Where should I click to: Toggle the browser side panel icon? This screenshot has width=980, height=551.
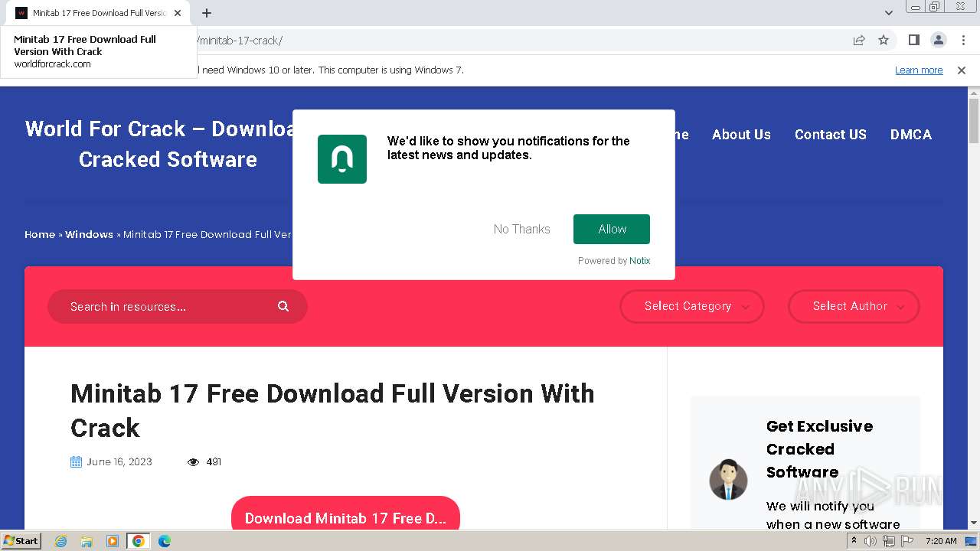[913, 40]
